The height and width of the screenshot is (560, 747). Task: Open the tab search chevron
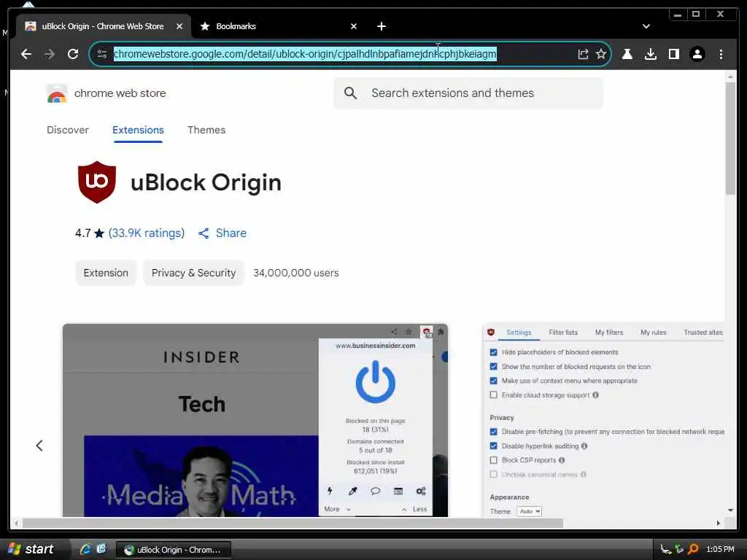tap(646, 26)
